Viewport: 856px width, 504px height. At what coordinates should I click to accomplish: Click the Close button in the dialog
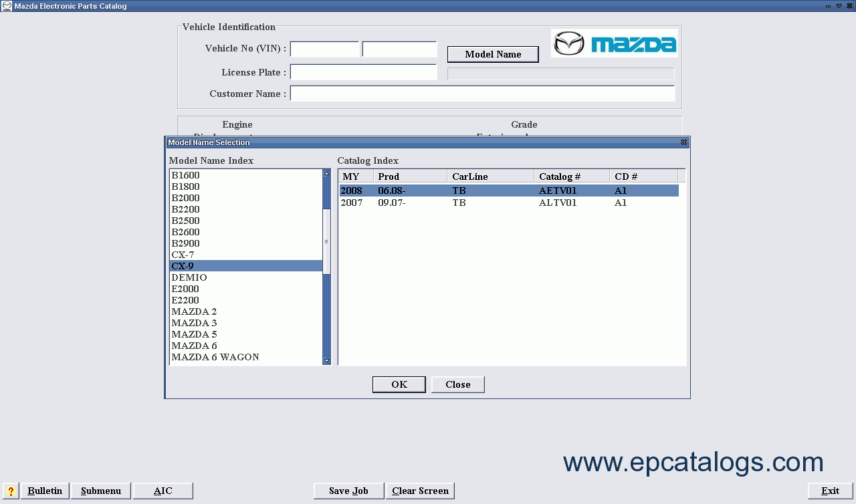[x=458, y=384]
